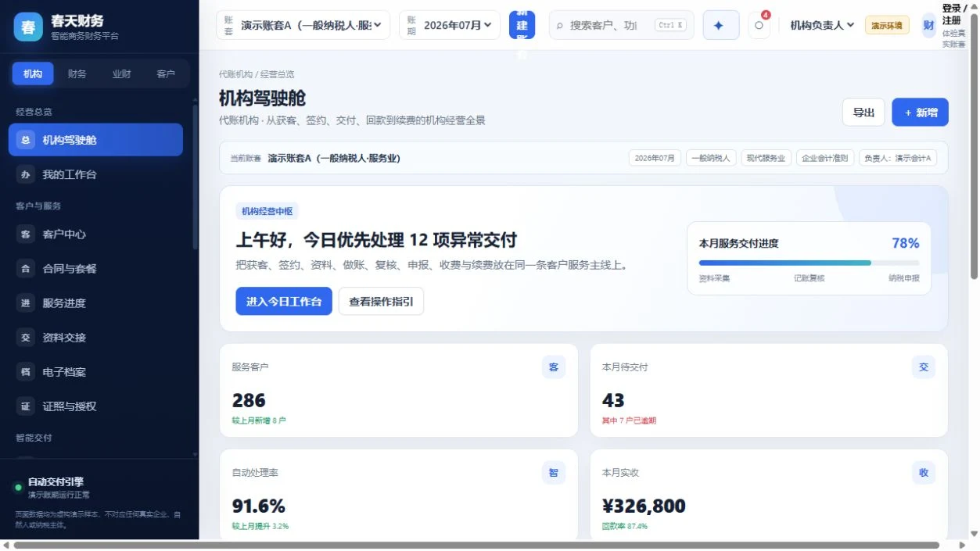Click the 导出 button
Image resolution: width=980 pixels, height=551 pixels.
coord(863,113)
